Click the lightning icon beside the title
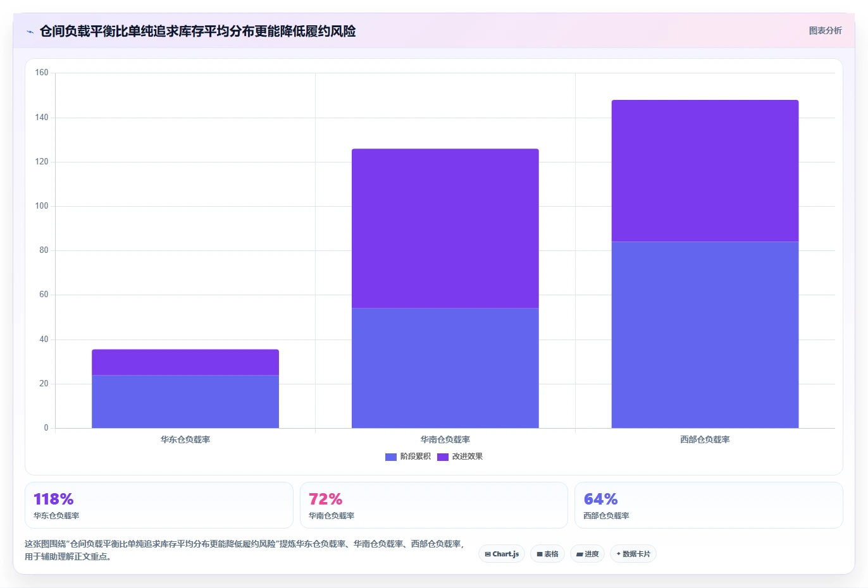 click(30, 32)
